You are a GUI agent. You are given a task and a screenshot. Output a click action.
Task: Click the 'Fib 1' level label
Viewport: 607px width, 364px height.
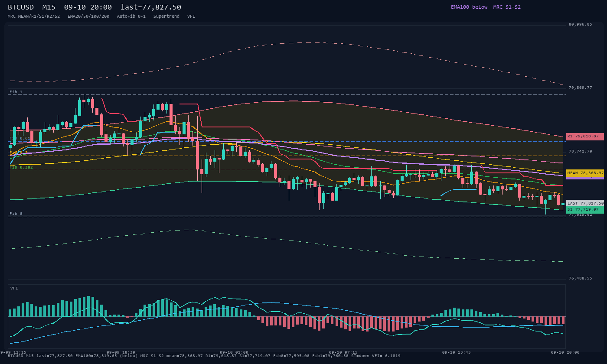(x=16, y=92)
